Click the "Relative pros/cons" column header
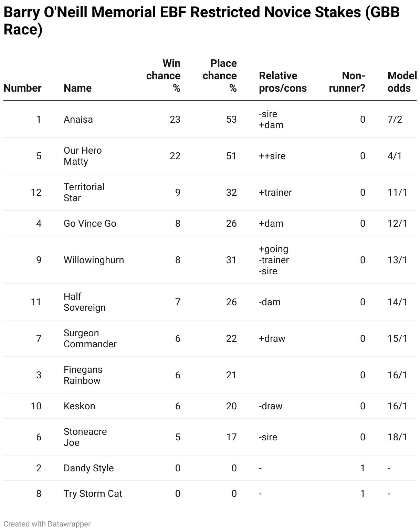This screenshot has width=420, height=532. pyautogui.click(x=283, y=82)
